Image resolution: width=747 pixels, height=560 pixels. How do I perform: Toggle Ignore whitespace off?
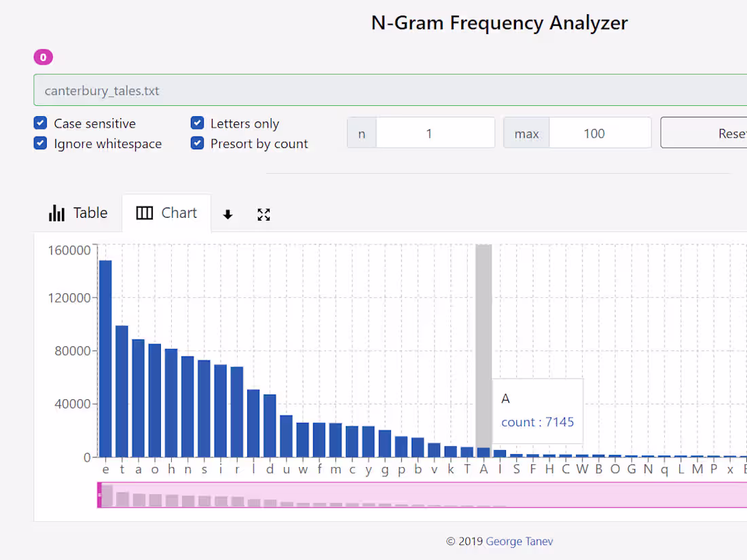tap(40, 143)
